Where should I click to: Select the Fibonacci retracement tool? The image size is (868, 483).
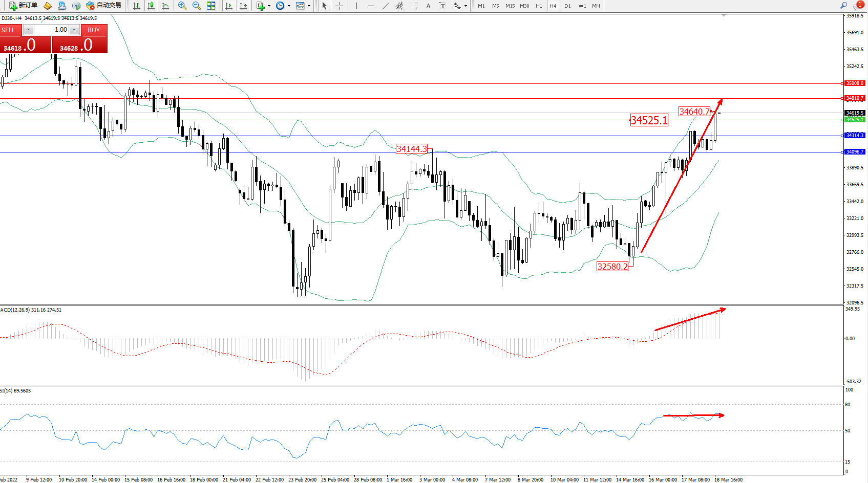point(414,6)
